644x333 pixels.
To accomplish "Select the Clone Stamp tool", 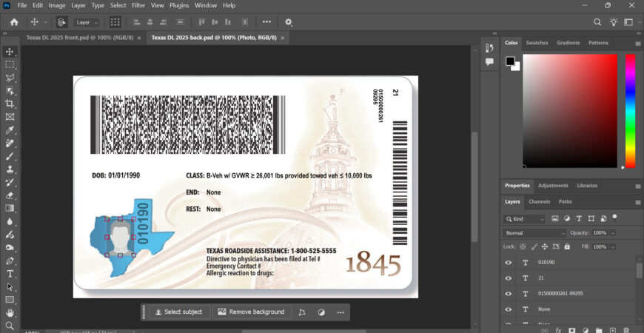I will [x=10, y=169].
